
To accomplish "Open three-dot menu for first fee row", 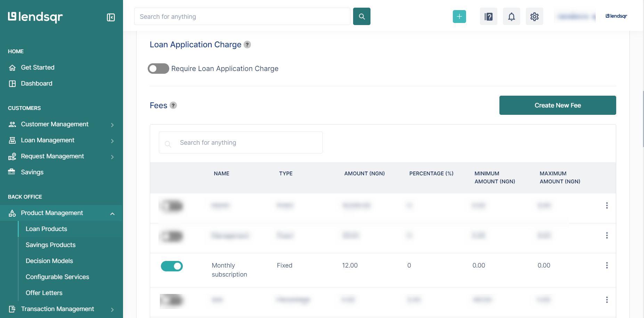I will pos(607,206).
